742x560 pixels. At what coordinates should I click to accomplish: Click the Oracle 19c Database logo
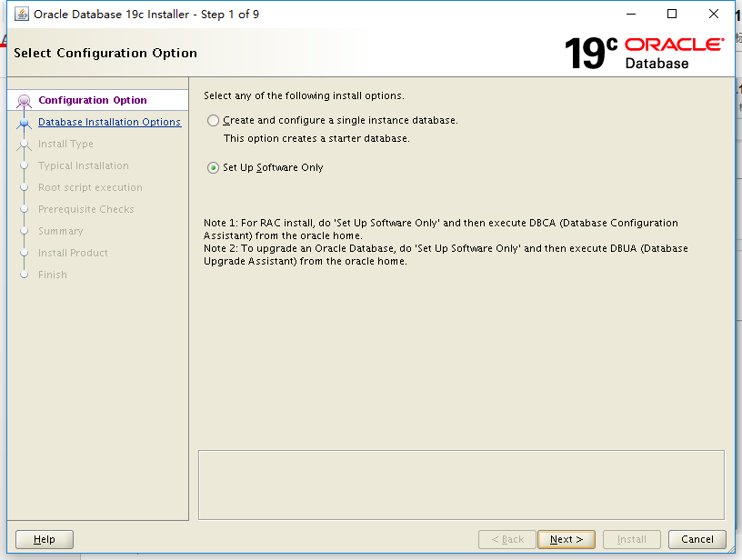(x=644, y=53)
